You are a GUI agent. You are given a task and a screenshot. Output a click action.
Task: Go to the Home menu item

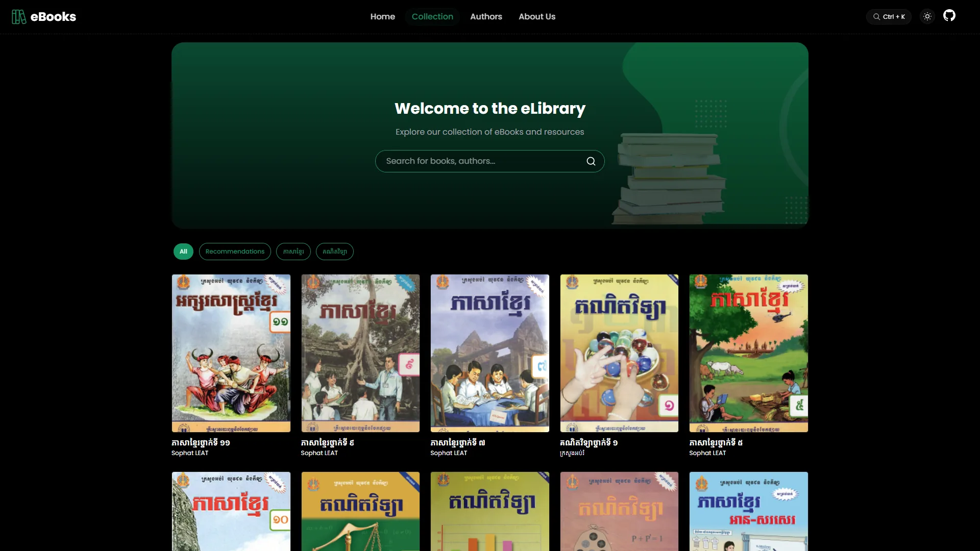click(382, 17)
